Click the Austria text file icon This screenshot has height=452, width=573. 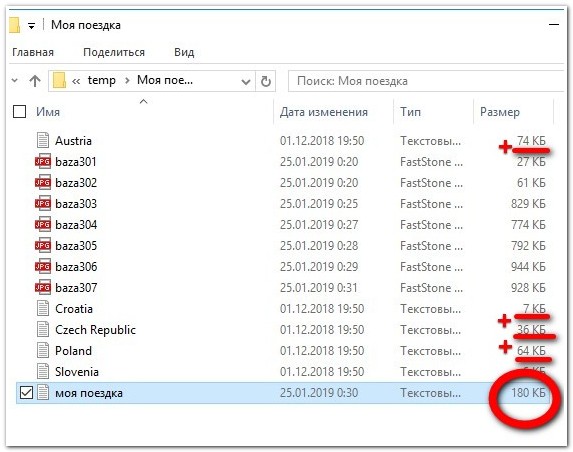[43, 140]
